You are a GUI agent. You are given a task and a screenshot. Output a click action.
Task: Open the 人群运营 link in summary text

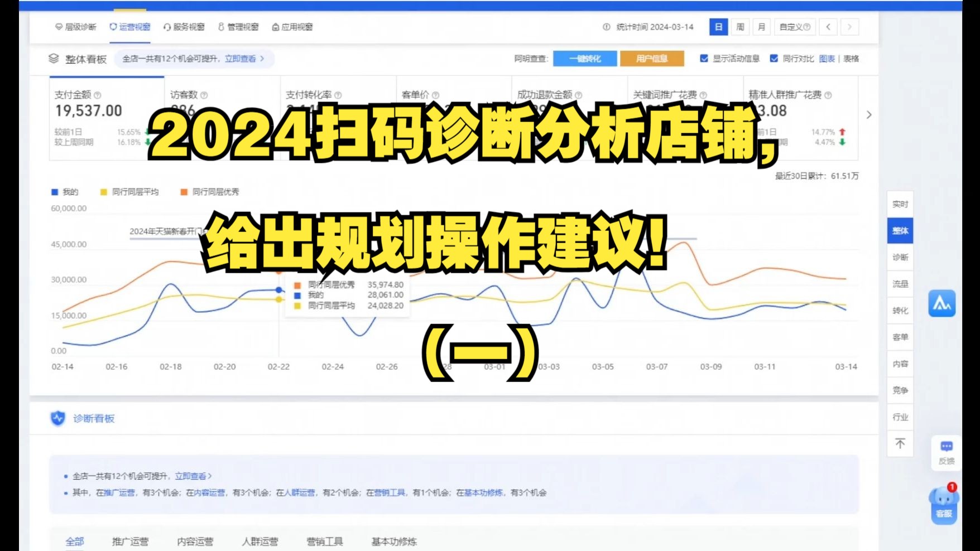(300, 493)
